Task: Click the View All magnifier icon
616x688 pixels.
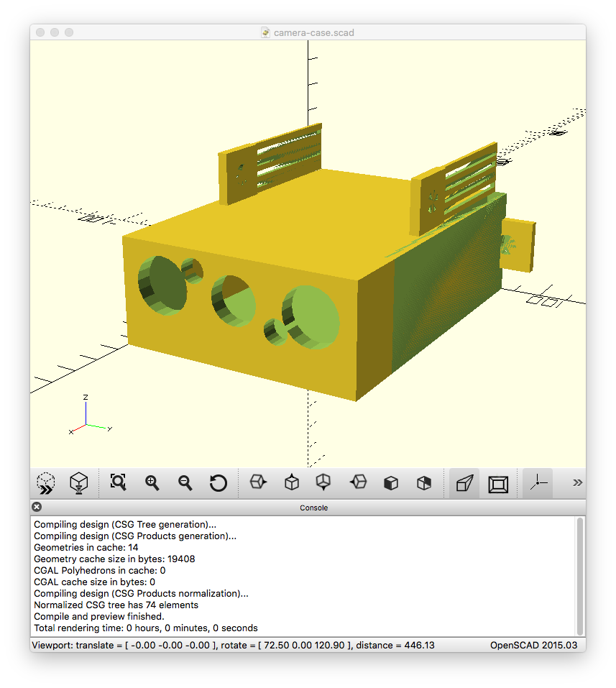Action: (119, 482)
